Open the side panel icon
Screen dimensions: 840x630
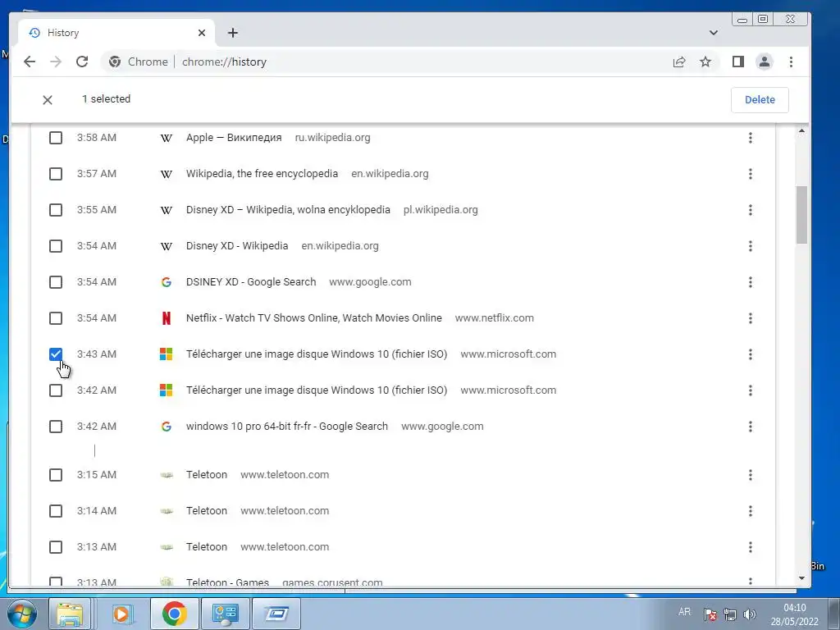(x=738, y=62)
